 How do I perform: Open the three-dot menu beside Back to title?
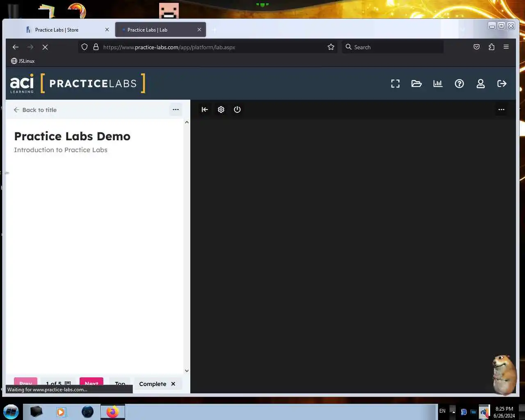click(176, 110)
